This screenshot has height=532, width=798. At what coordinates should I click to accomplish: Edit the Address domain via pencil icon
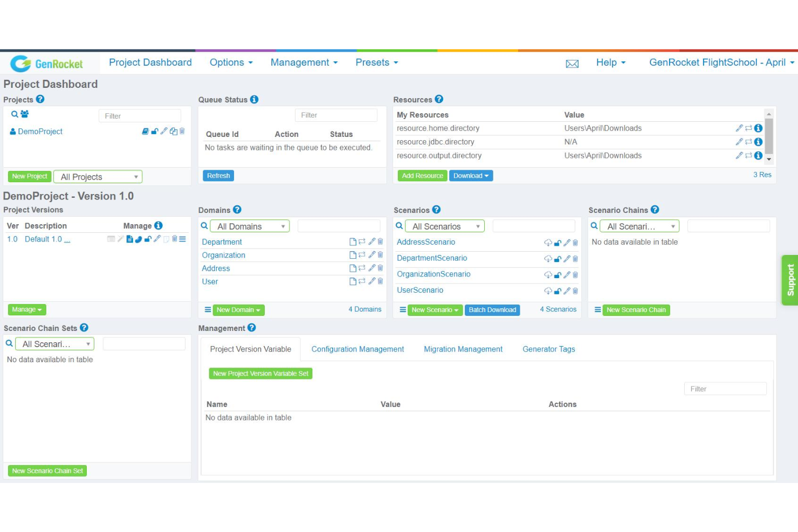click(372, 268)
